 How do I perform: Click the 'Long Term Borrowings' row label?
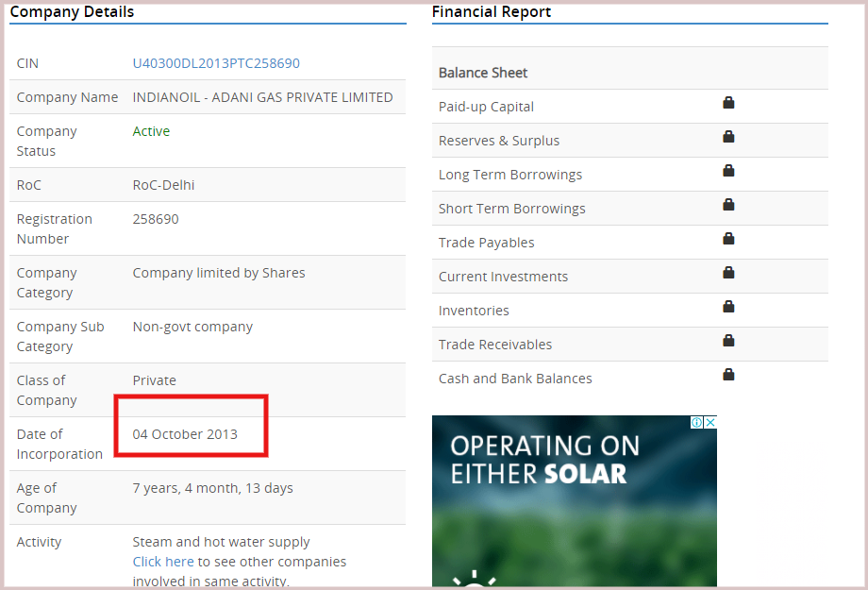(510, 175)
